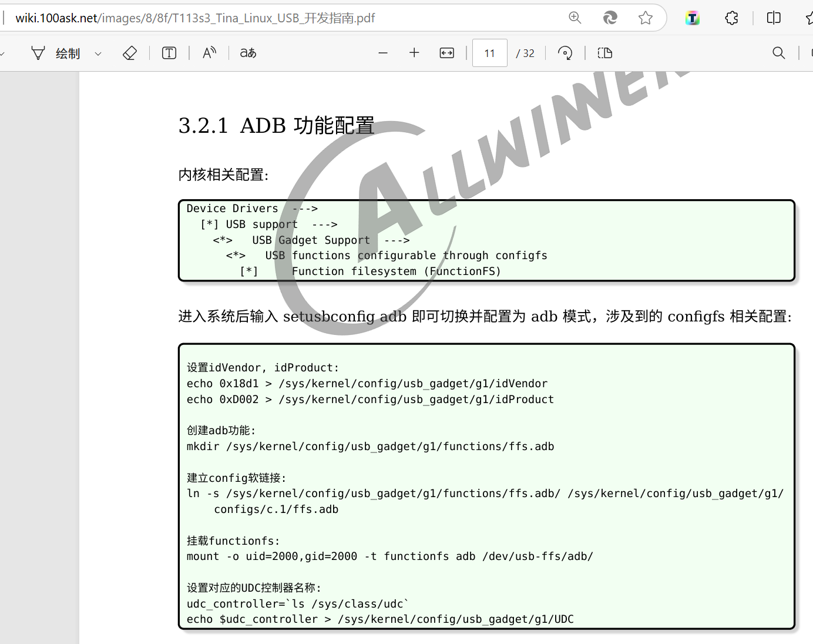Viewport: 813px width, 644px height.
Task: Click the 'mount -o uid=2000,gid=2000' line
Action: click(x=390, y=556)
